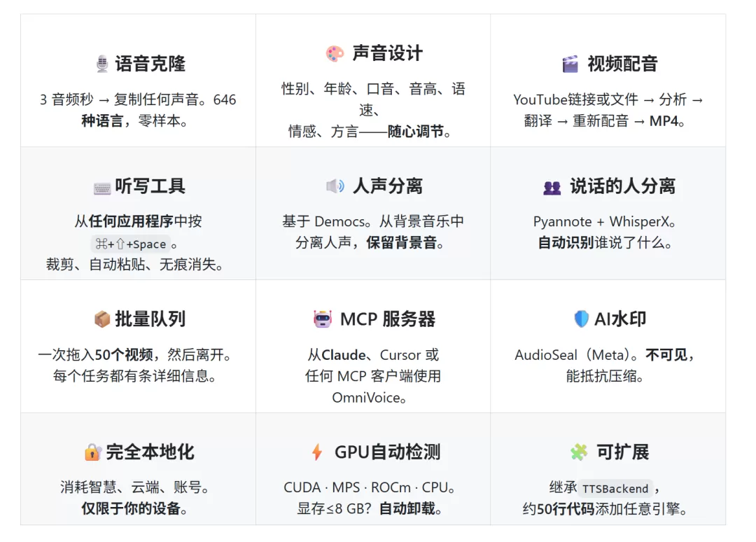Click the keyboard icon beside 听写工具

pyautogui.click(x=102, y=188)
